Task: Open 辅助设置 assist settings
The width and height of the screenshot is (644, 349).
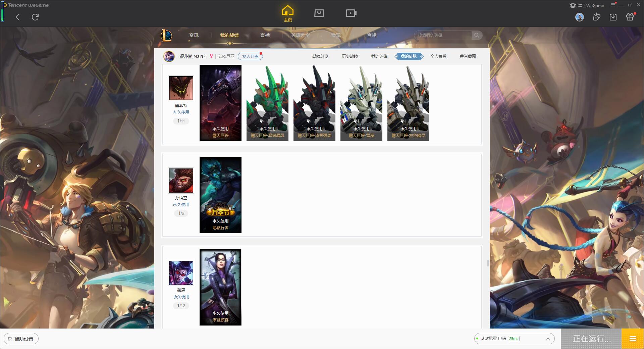Action: pyautogui.click(x=21, y=339)
